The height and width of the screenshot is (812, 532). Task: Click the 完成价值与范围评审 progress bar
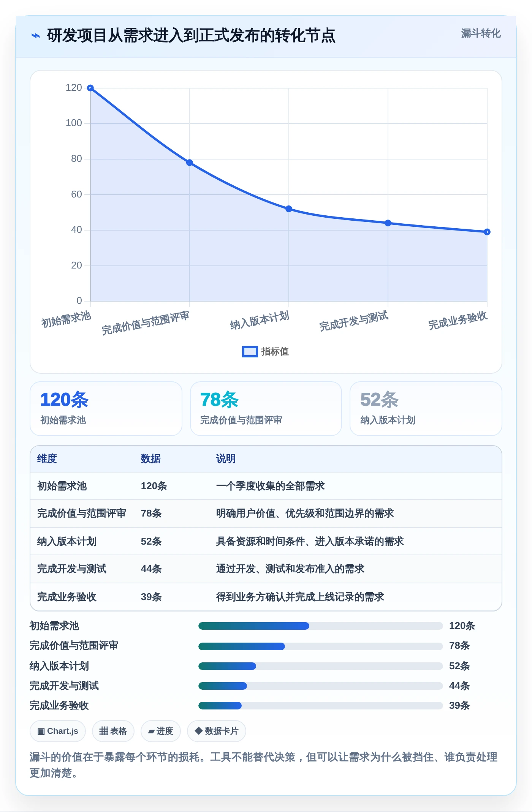pyautogui.click(x=321, y=646)
